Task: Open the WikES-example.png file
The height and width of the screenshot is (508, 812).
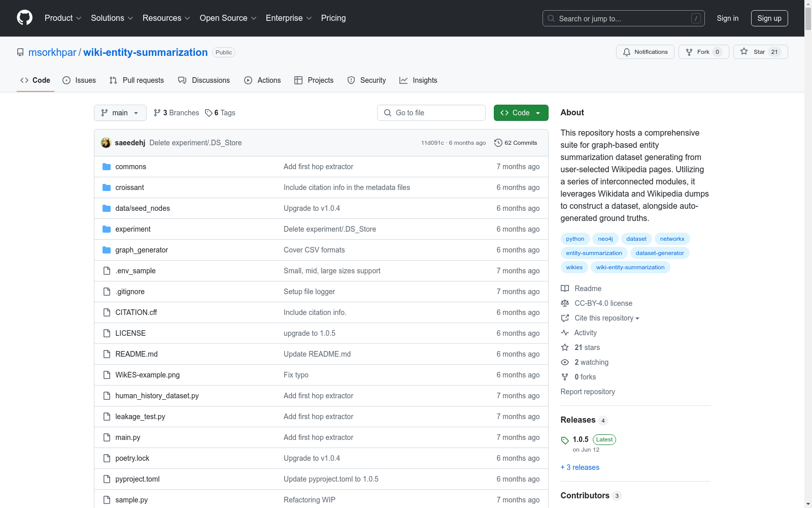Action: pyautogui.click(x=148, y=375)
